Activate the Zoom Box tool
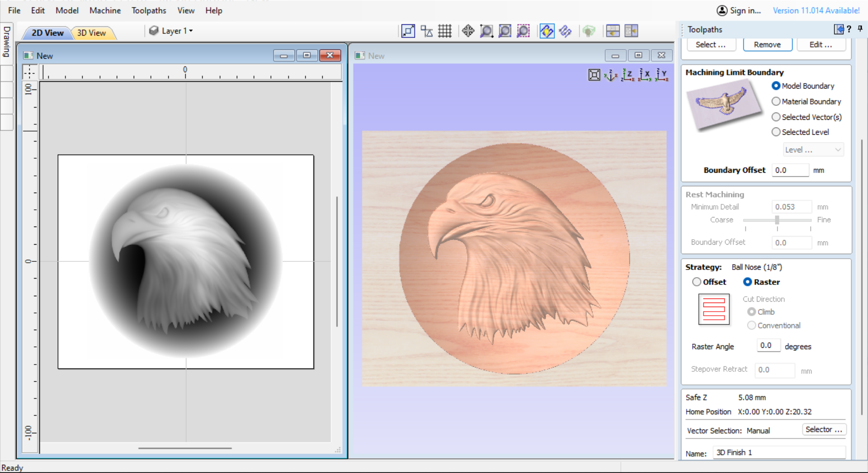The image size is (868, 473). (x=486, y=31)
